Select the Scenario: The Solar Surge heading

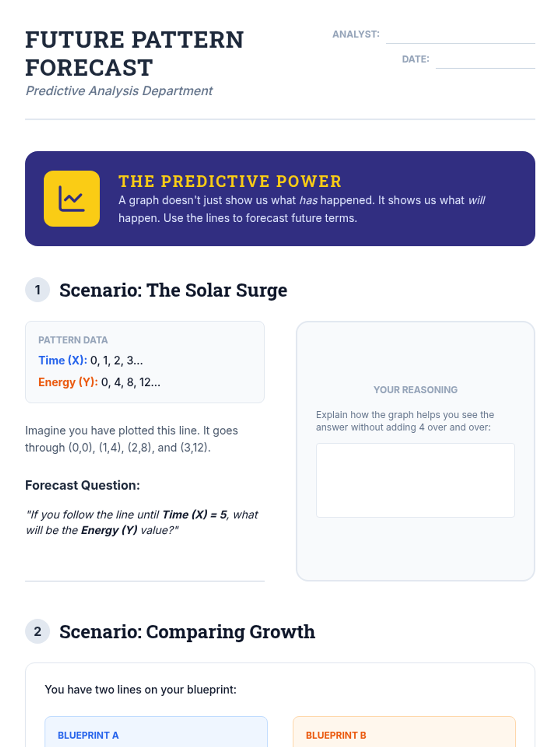(173, 290)
